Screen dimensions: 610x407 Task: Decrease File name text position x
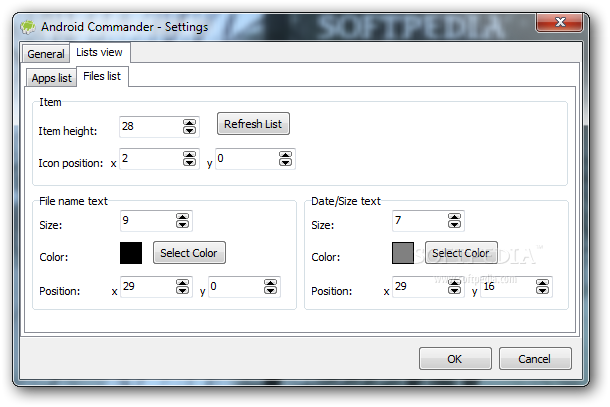click(x=182, y=291)
